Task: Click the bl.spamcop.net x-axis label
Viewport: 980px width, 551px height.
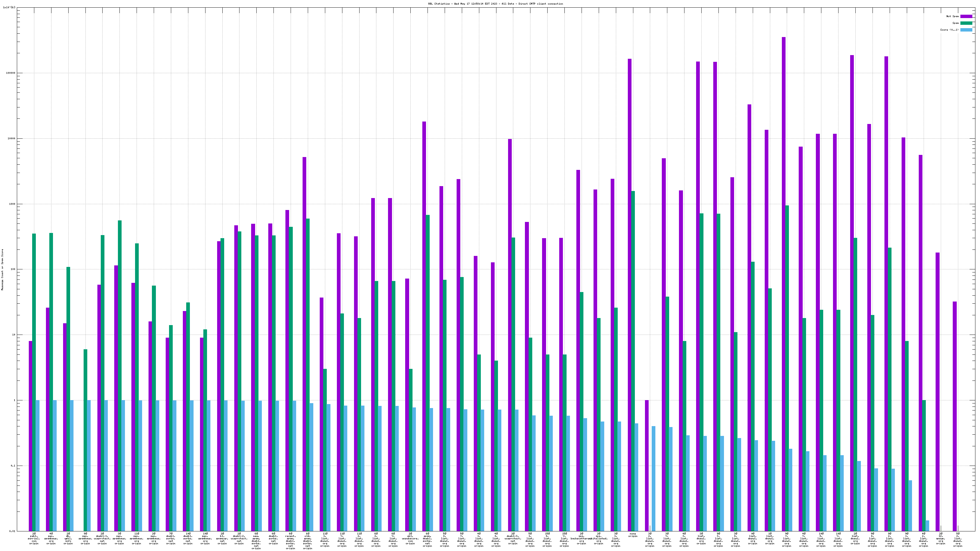Action: [x=222, y=539]
